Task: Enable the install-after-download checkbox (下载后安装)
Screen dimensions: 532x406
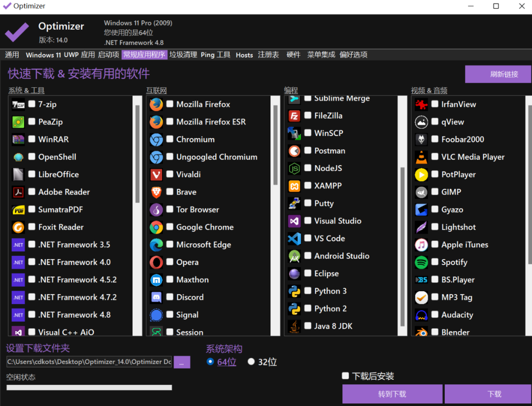Action: (345, 375)
